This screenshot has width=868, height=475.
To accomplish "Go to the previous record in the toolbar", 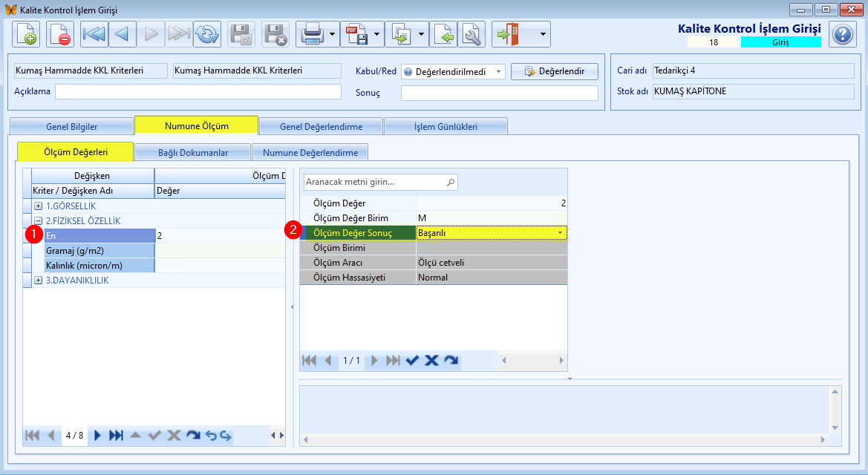I will [x=123, y=34].
